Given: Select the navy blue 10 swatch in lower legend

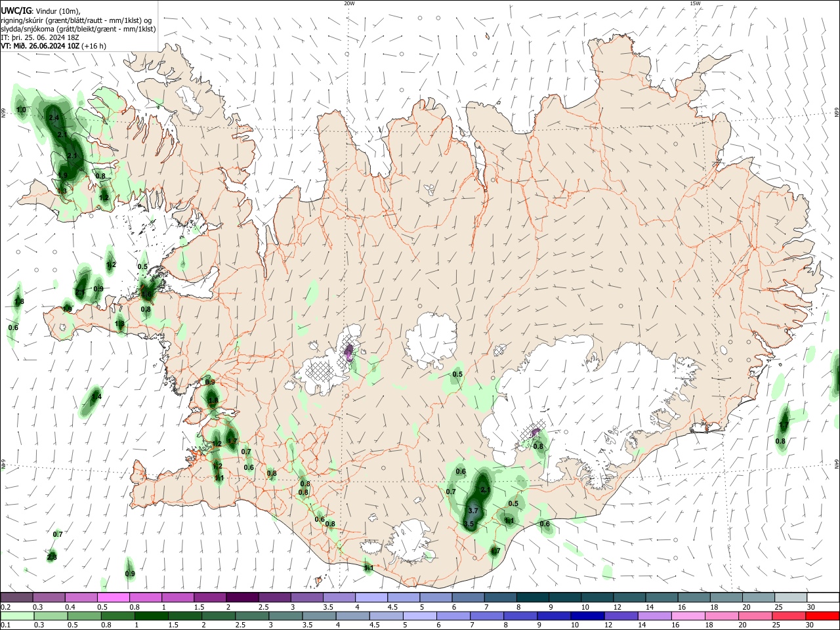Looking at the screenshot, I should pyautogui.click(x=587, y=616).
